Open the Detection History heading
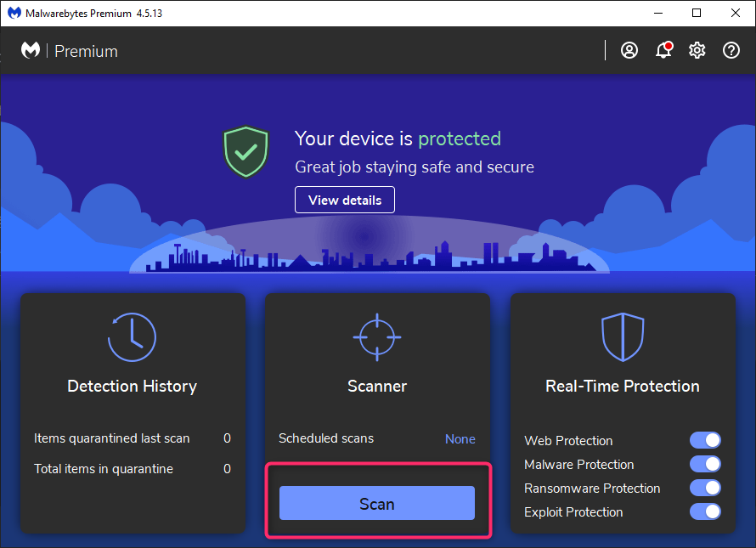 point(133,386)
